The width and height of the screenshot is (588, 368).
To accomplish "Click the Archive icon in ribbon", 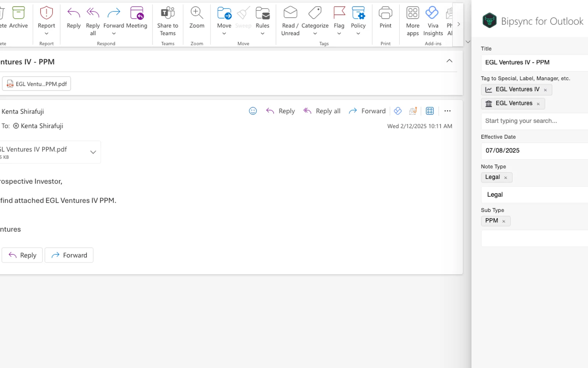I will 18,13.
